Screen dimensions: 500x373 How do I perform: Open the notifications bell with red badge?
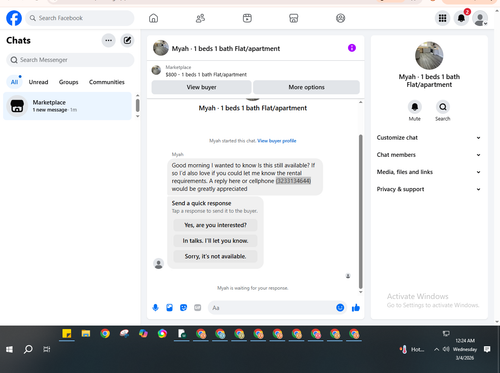tap(462, 18)
